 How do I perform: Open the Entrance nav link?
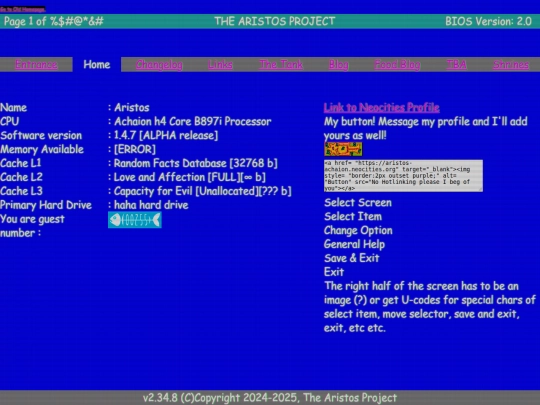tap(36, 64)
